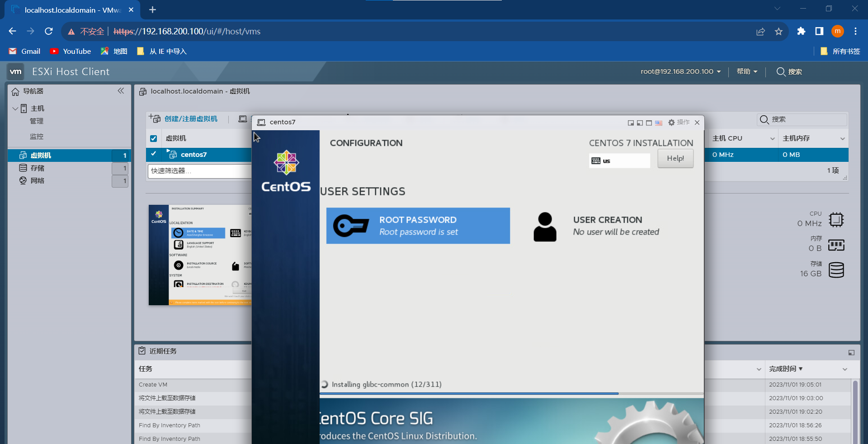Open the 所有书签 folder
This screenshot has height=444, width=868.
coord(840,51)
